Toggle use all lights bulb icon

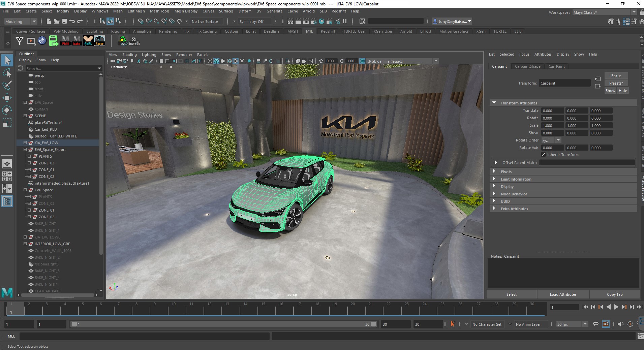pos(242,61)
